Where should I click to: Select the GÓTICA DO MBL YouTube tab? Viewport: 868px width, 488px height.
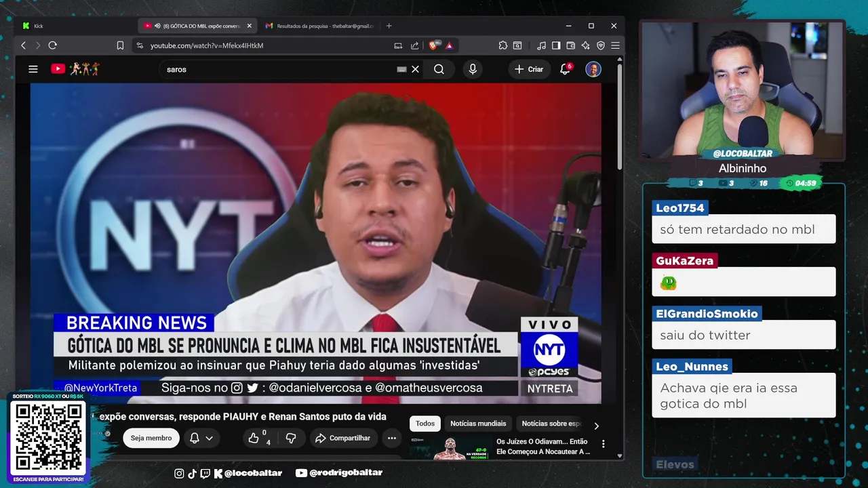tap(197, 26)
